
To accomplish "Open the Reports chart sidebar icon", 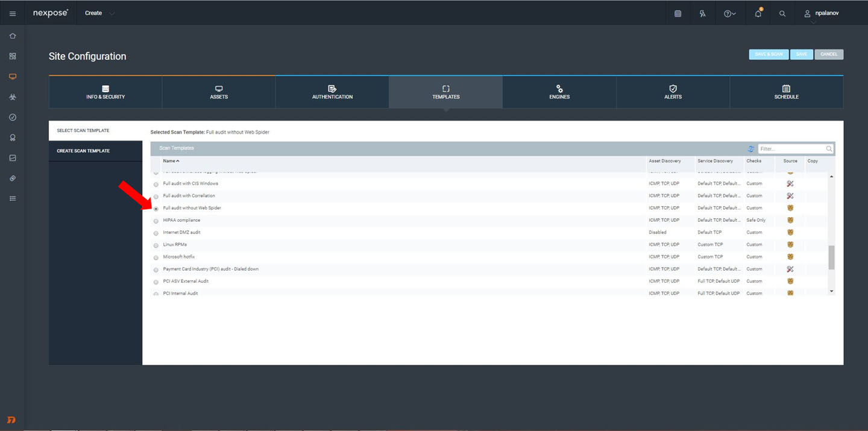I will pyautogui.click(x=13, y=158).
